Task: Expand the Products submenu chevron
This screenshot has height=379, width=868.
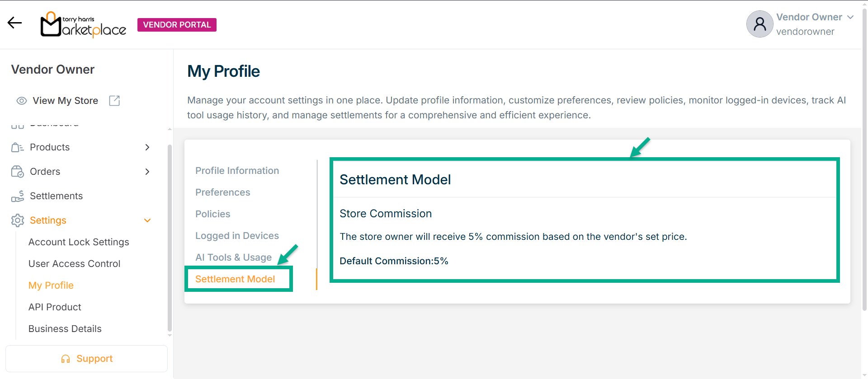Action: coord(147,147)
